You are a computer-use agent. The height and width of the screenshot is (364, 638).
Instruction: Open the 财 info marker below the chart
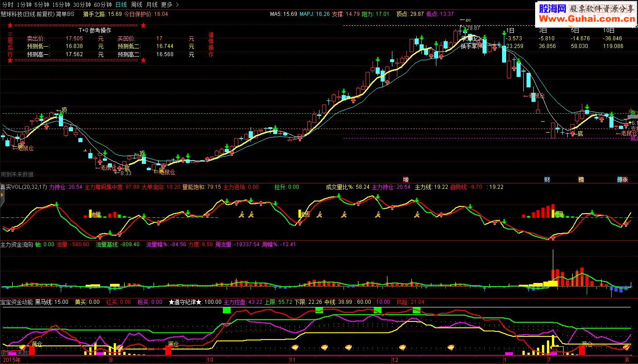[547, 180]
